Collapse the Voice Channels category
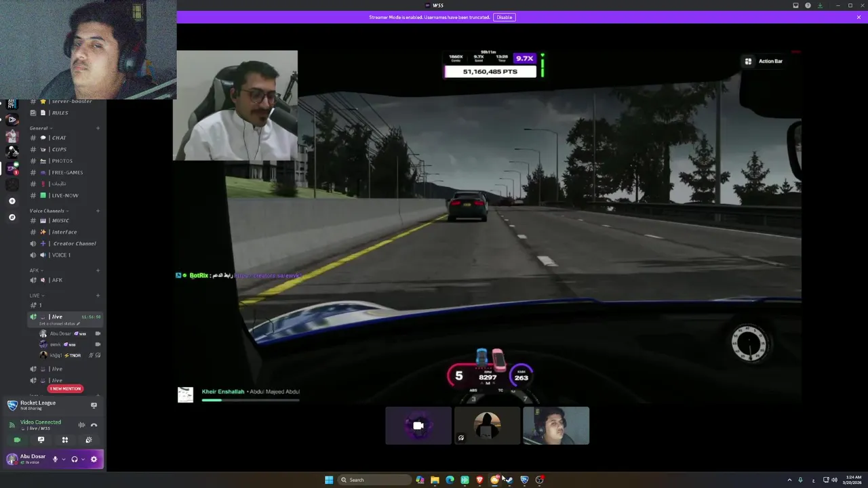 (x=49, y=211)
